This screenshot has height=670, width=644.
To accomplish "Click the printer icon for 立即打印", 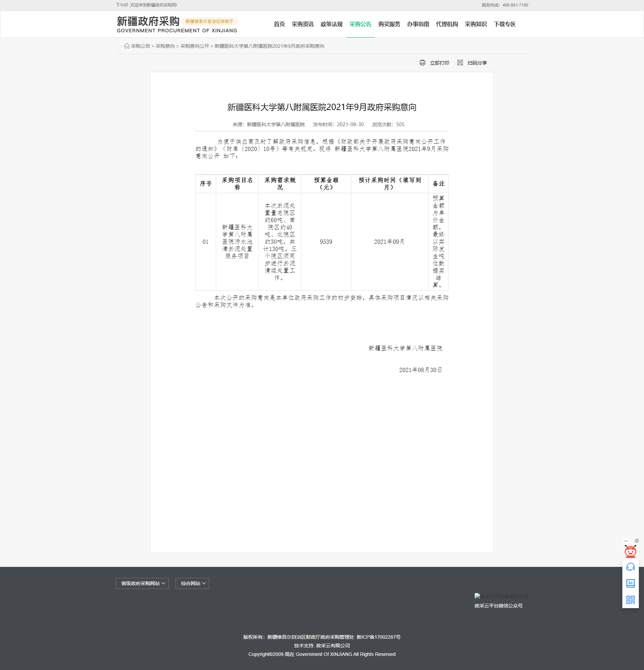I will 422,63.
